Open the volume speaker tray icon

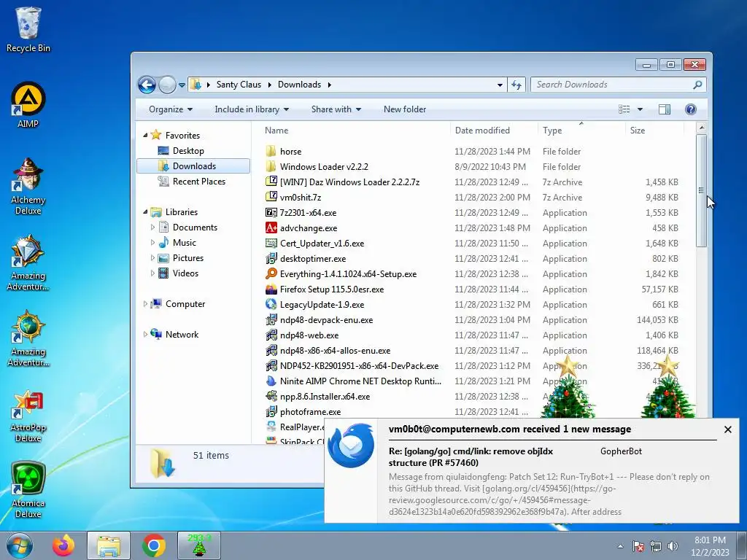tap(673, 546)
